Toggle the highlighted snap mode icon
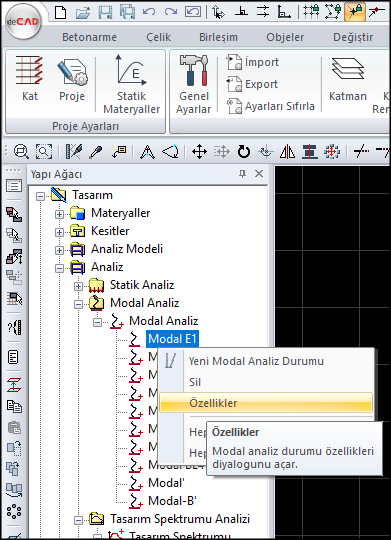391x540 pixels. click(354, 12)
